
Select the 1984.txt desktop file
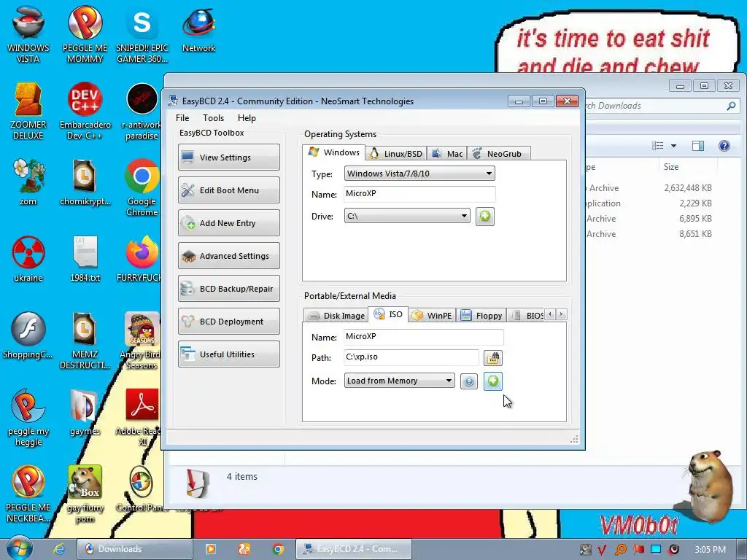click(85, 259)
